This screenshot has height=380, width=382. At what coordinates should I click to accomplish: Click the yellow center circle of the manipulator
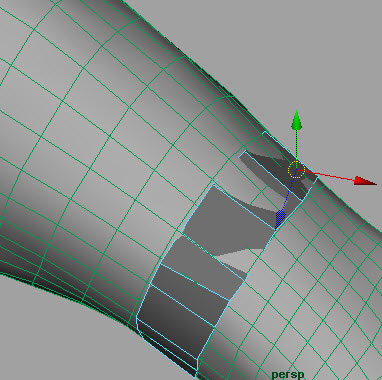296,170
